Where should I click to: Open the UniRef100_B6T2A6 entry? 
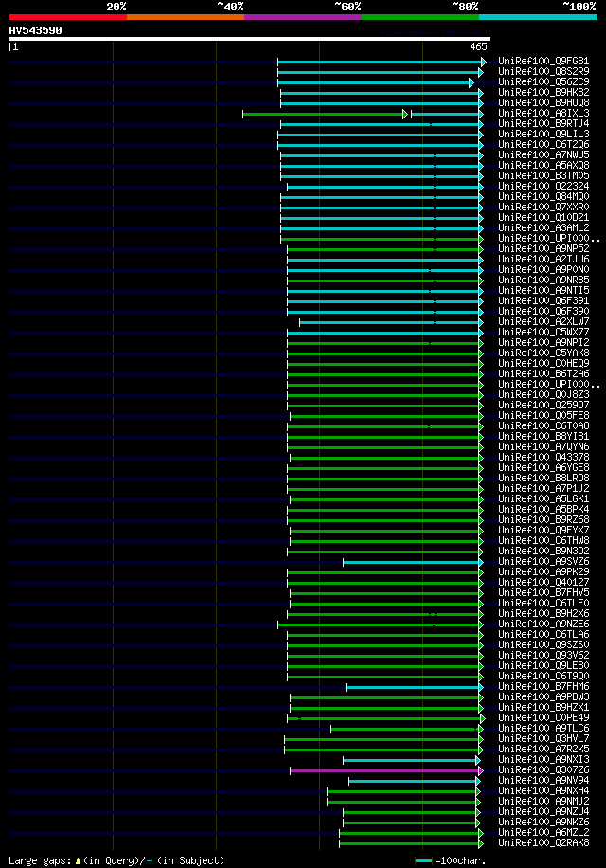click(x=544, y=374)
